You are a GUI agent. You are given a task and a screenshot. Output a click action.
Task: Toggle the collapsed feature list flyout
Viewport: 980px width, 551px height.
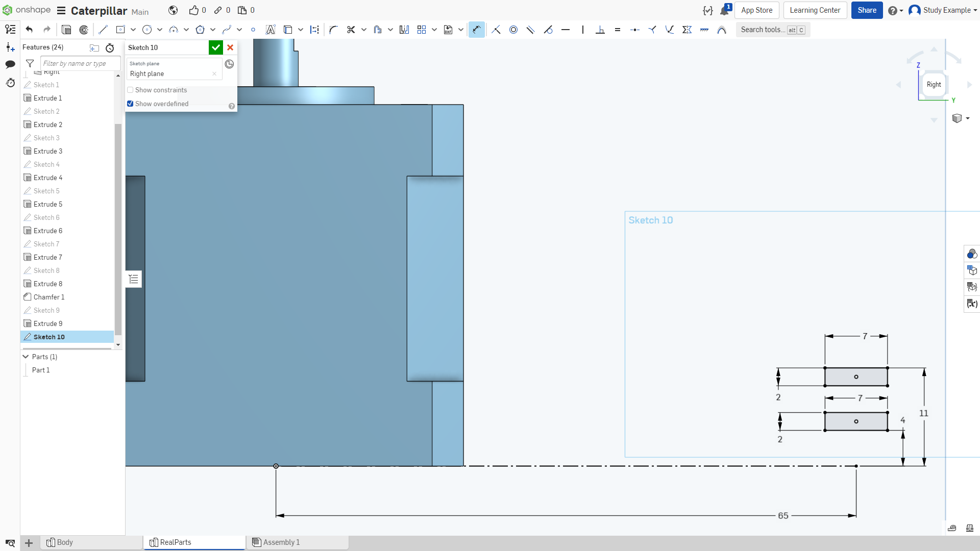(134, 279)
